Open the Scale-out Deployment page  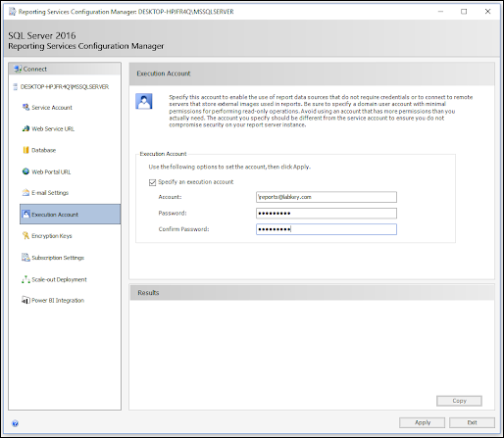pyautogui.click(x=59, y=279)
